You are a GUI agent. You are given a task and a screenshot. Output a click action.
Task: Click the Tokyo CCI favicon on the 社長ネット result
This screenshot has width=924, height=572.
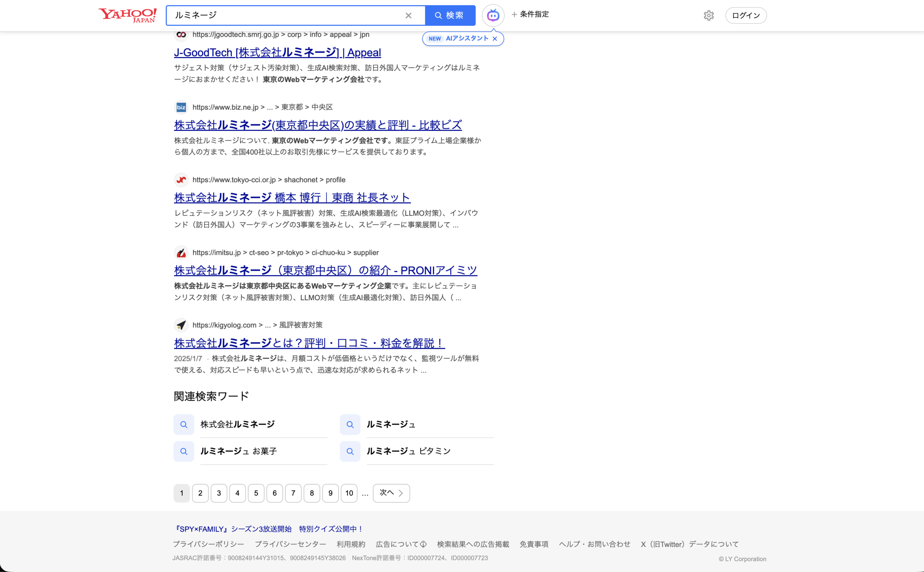pos(181,180)
